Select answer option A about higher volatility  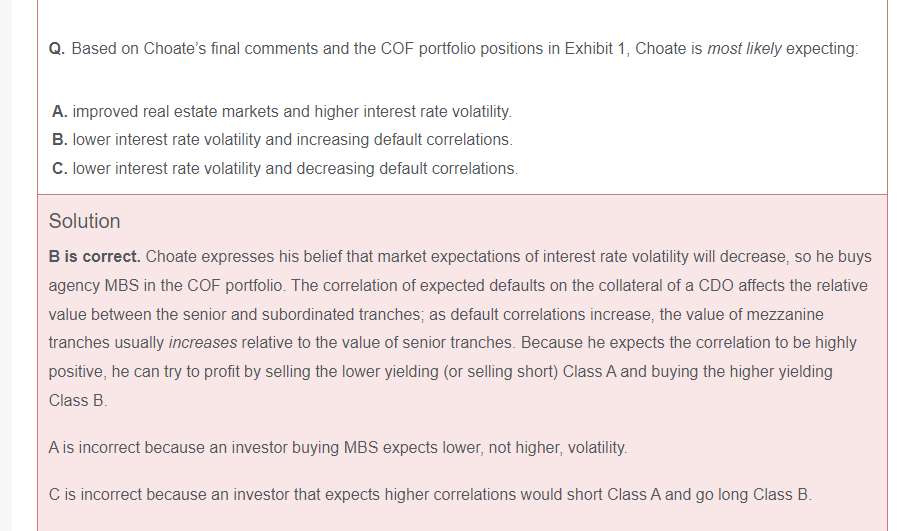click(290, 111)
